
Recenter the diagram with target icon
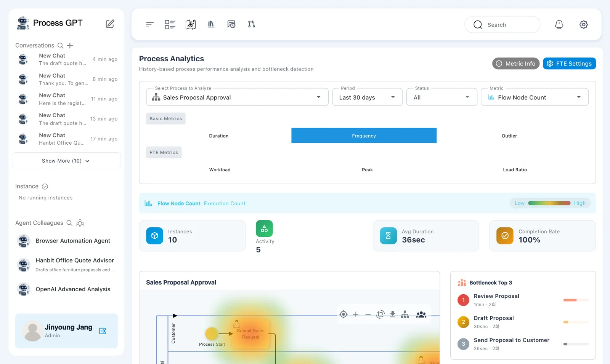click(x=344, y=314)
